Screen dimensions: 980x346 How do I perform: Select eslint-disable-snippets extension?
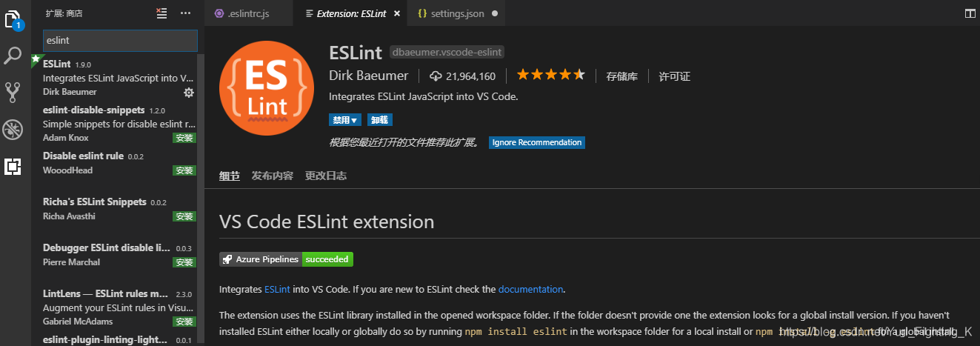click(x=115, y=124)
